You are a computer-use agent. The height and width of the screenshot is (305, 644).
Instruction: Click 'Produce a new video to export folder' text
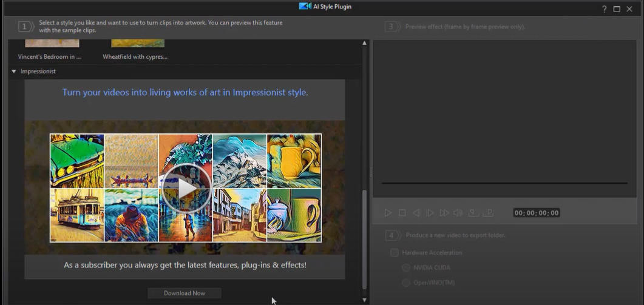click(x=455, y=236)
